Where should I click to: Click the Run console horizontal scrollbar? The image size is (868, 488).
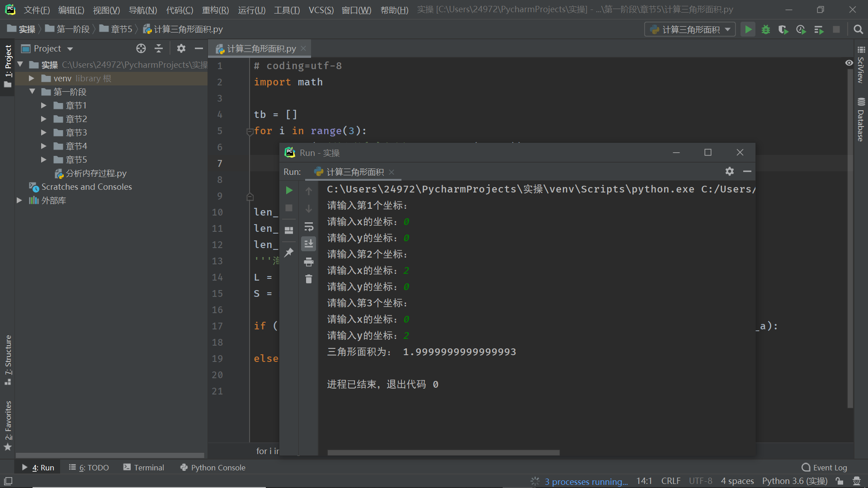443,452
